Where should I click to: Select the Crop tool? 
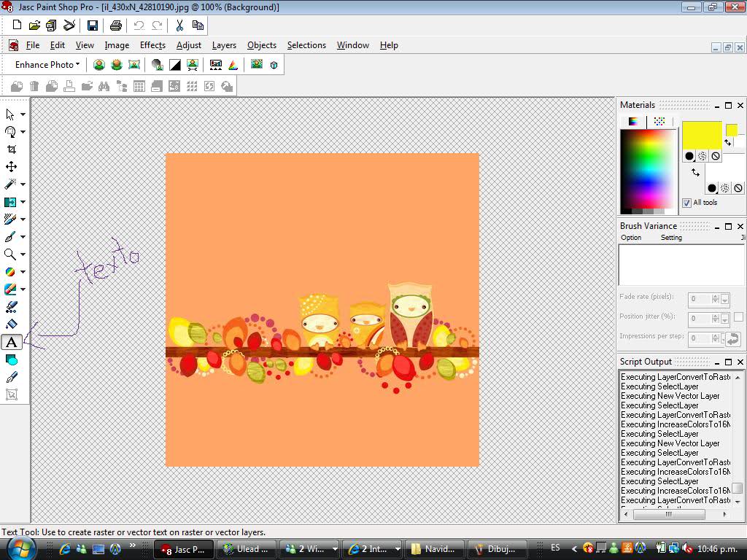tap(11, 149)
